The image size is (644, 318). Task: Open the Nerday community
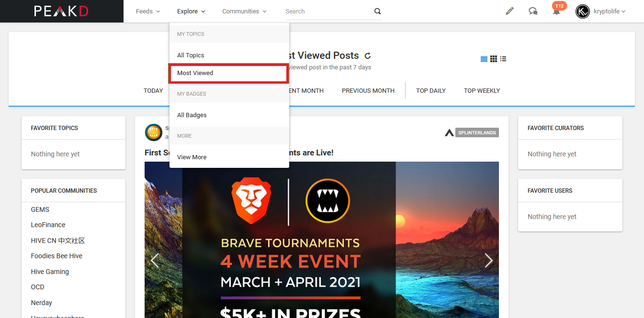click(42, 303)
